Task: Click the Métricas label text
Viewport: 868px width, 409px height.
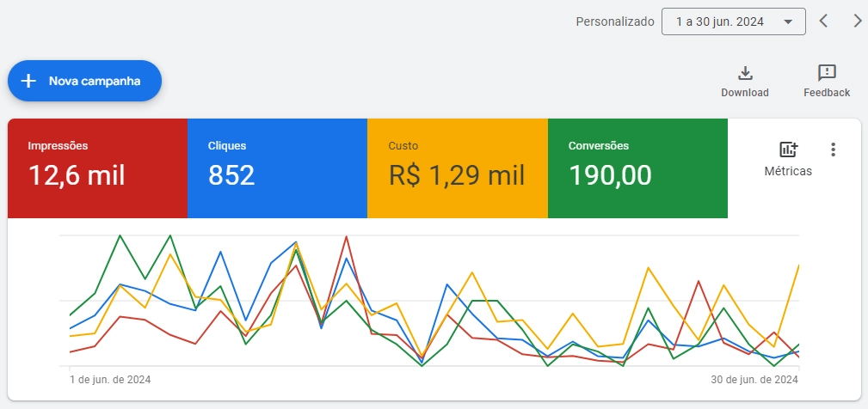Action: pos(788,171)
